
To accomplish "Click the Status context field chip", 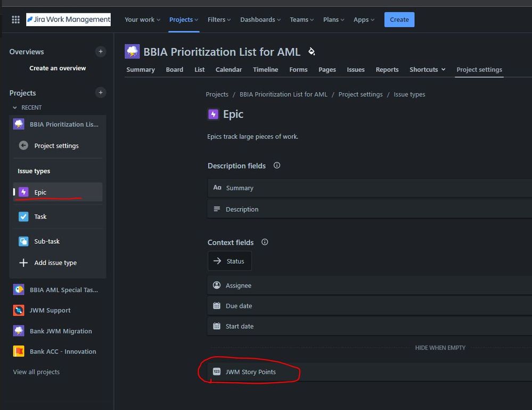I will pyautogui.click(x=230, y=261).
